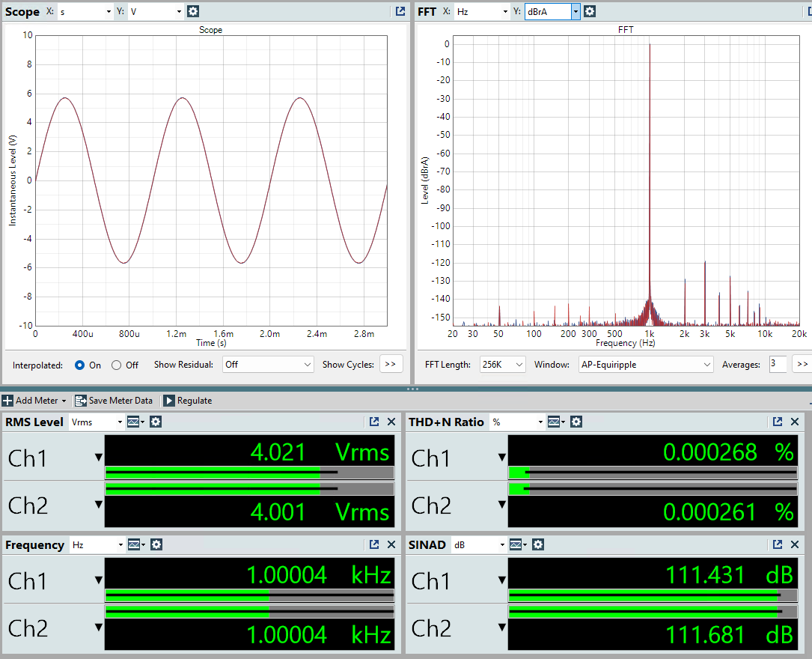Expand RMS Level Ch1 channel arrow
The width and height of the screenshot is (812, 659).
click(x=98, y=458)
